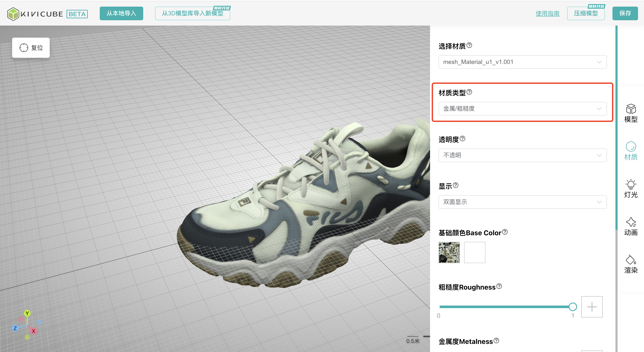Open the 动画 (Animation) sidebar panel

(x=631, y=226)
